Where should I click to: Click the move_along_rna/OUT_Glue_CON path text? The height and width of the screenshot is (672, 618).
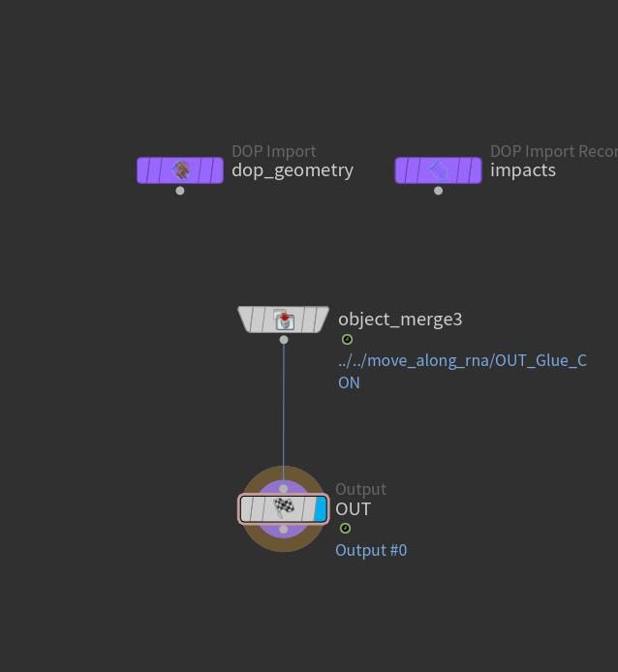pyautogui.click(x=462, y=361)
